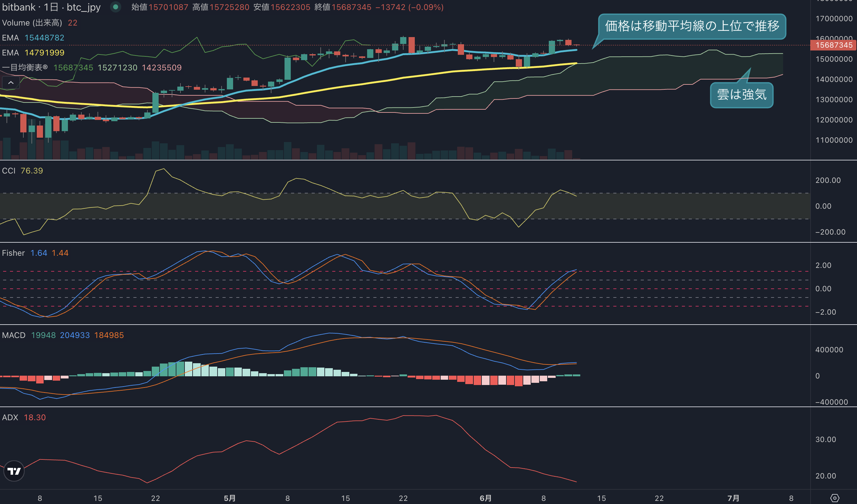This screenshot has width=857, height=504.
Task: Click the 7月 date on time axis
Action: pos(733,498)
